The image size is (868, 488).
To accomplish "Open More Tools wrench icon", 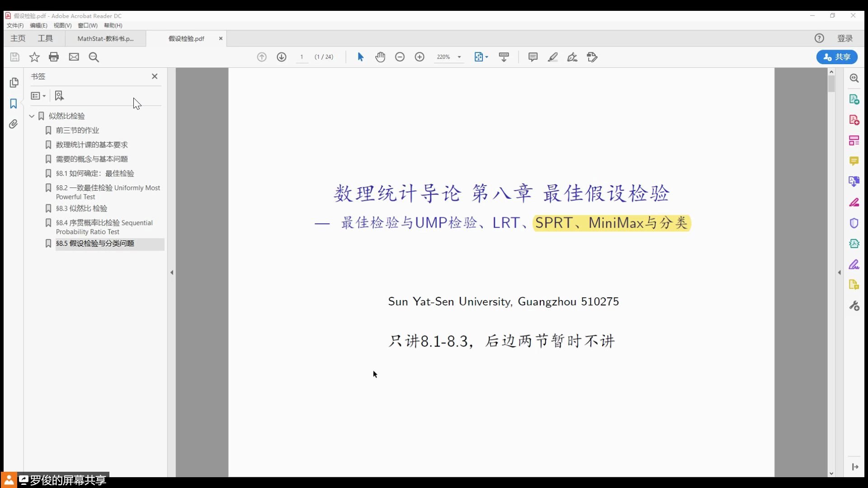I will pyautogui.click(x=854, y=306).
